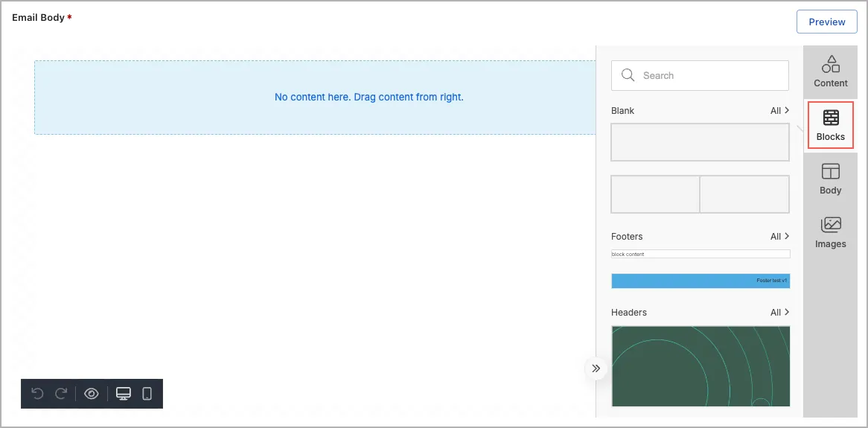This screenshot has width=868, height=428.
Task: Click the search magnifier icon
Action: (628, 75)
